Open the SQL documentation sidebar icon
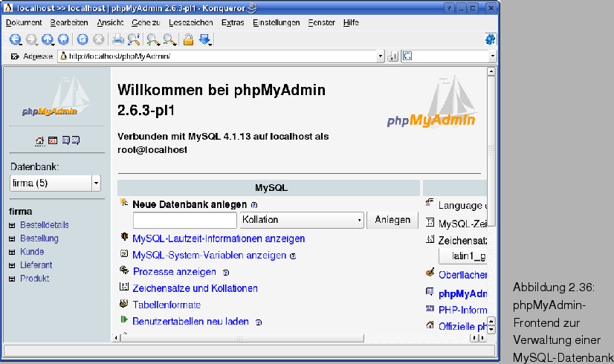Viewport: 614px width, 364px height. pos(76,140)
